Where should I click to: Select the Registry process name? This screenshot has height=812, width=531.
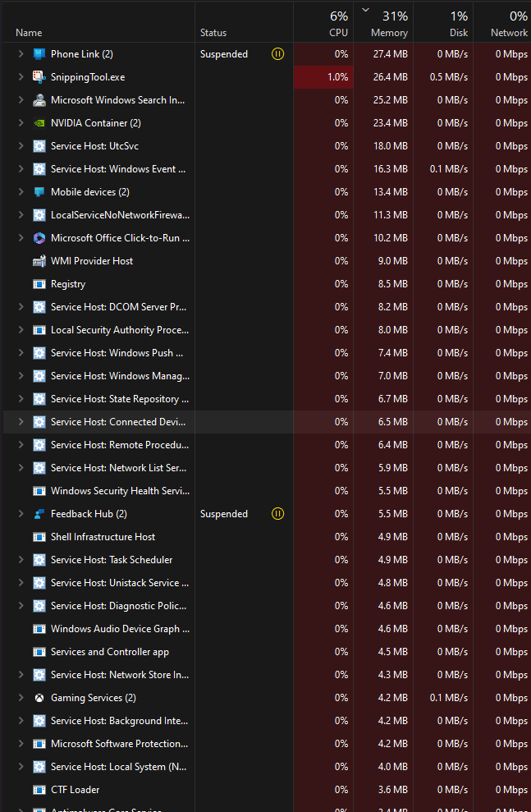(68, 284)
